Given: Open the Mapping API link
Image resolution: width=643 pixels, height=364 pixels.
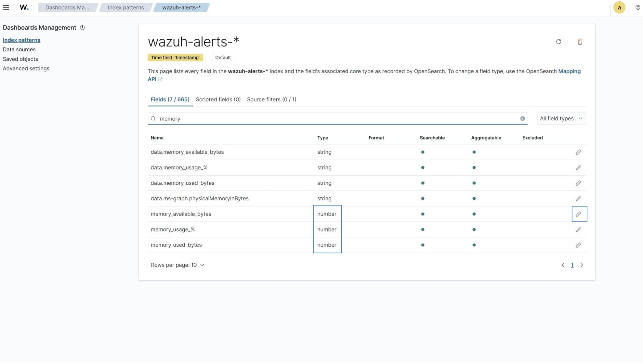Looking at the screenshot, I should pos(569,71).
